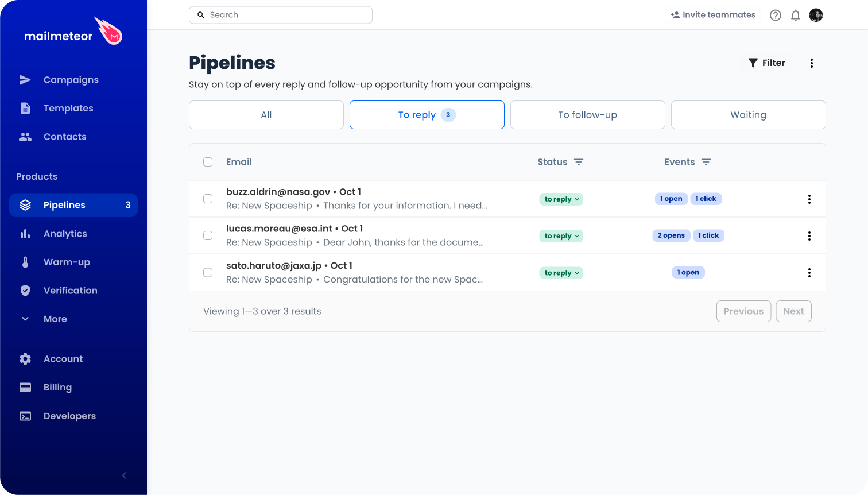Focus the Search field
This screenshot has height=495, width=868.
point(281,15)
